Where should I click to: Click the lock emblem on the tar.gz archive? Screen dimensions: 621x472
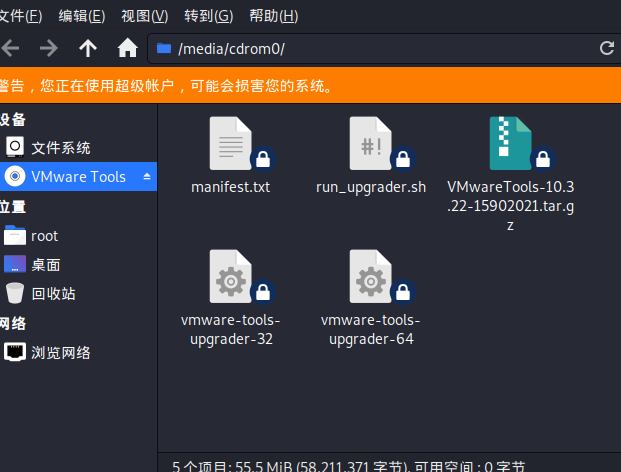coord(543,160)
